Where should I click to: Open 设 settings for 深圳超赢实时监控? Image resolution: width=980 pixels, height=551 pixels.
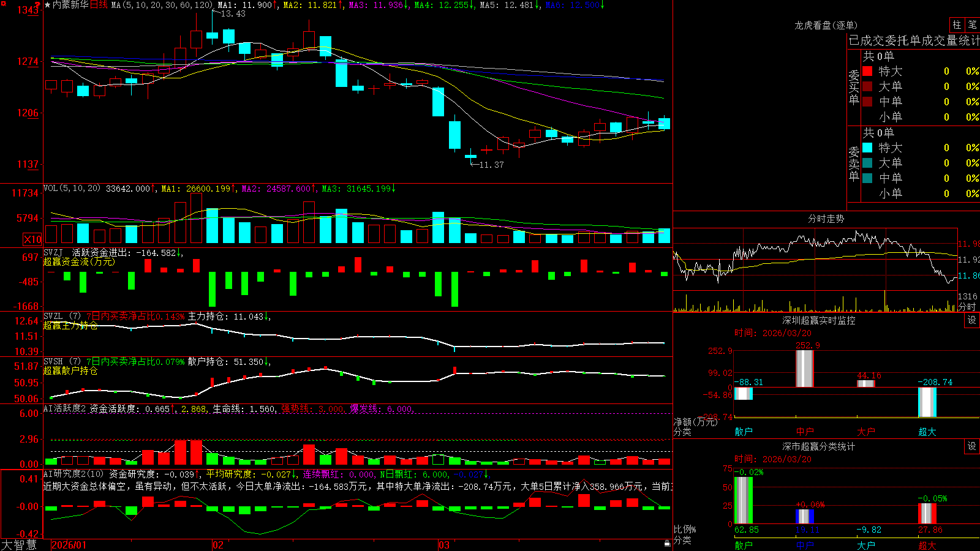coord(972,320)
